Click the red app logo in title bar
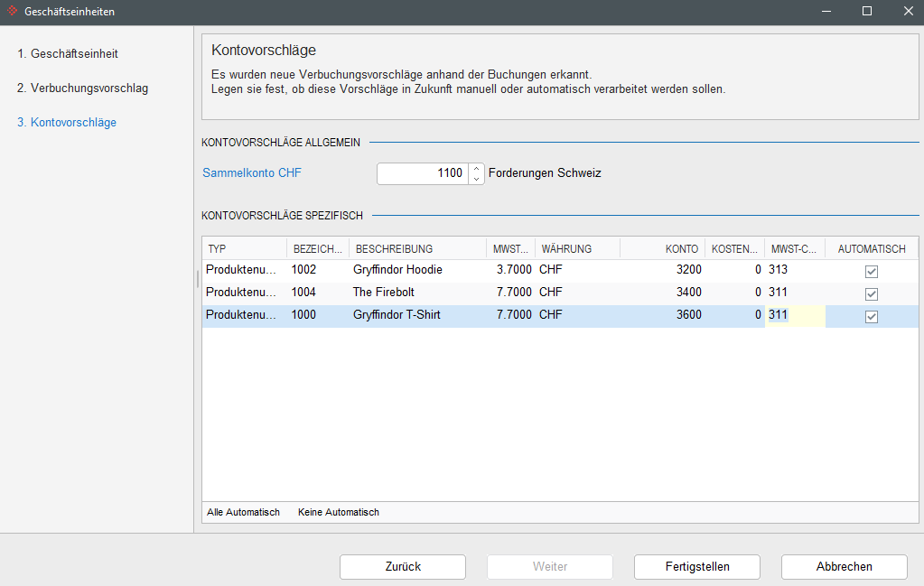This screenshot has height=586, width=924. (x=12, y=11)
